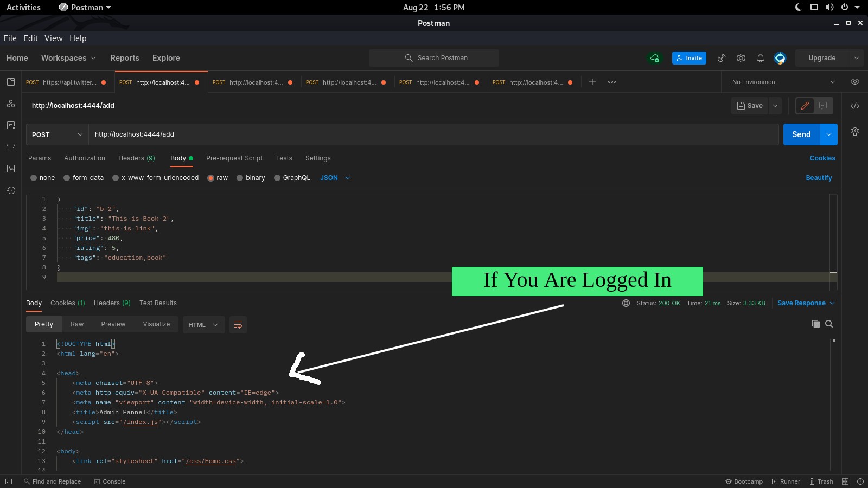The image size is (868, 488).
Task: Search inside the response with magnifier icon
Action: tap(829, 324)
